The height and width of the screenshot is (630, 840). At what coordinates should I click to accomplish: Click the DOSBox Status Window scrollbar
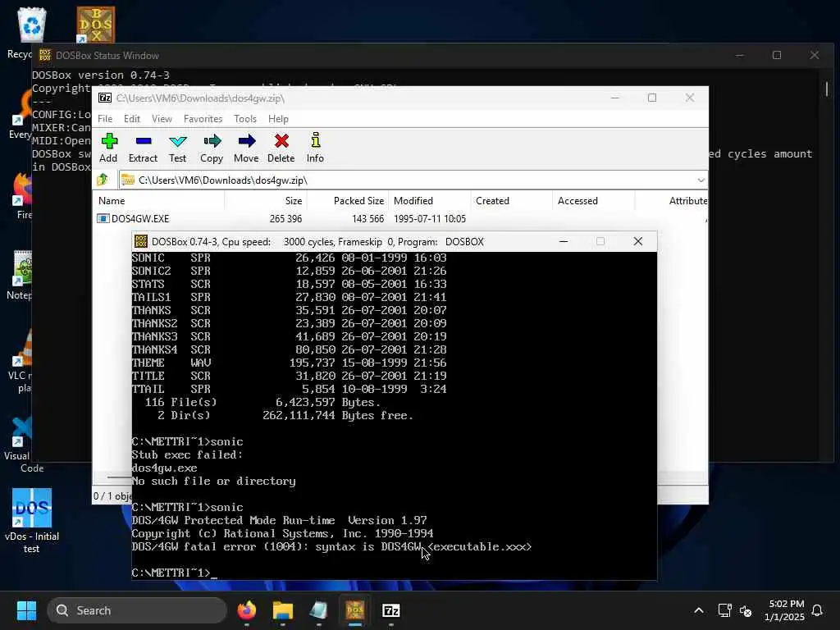827,89
